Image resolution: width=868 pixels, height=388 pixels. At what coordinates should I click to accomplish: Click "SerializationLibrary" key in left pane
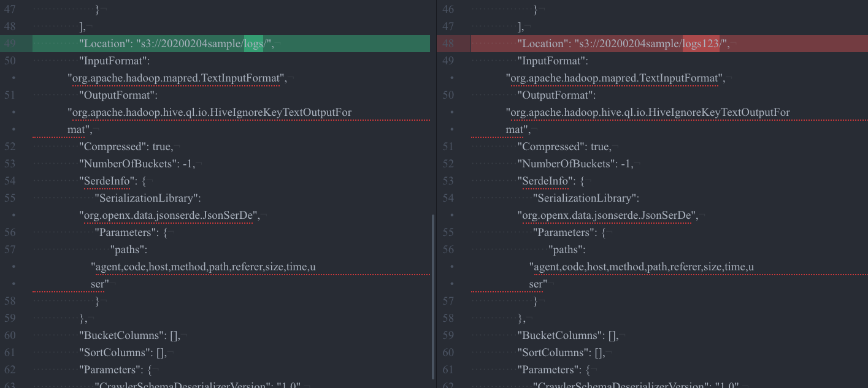pyautogui.click(x=148, y=198)
